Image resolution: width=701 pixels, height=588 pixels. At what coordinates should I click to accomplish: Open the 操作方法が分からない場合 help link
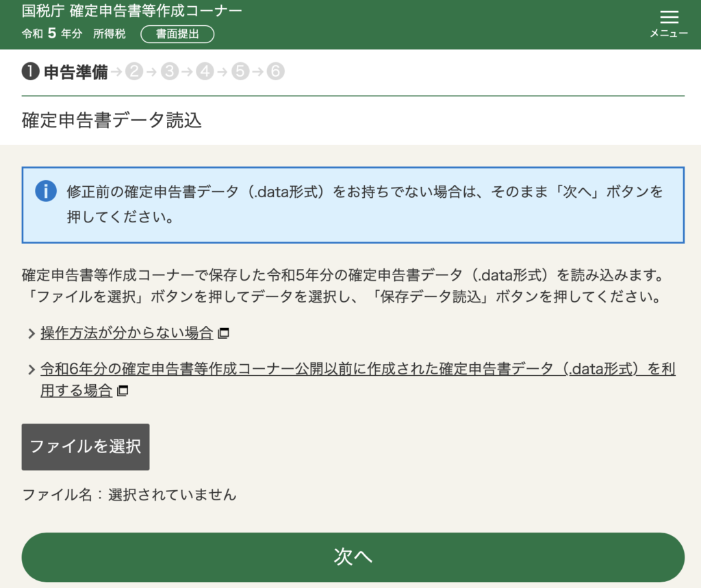[x=127, y=333]
